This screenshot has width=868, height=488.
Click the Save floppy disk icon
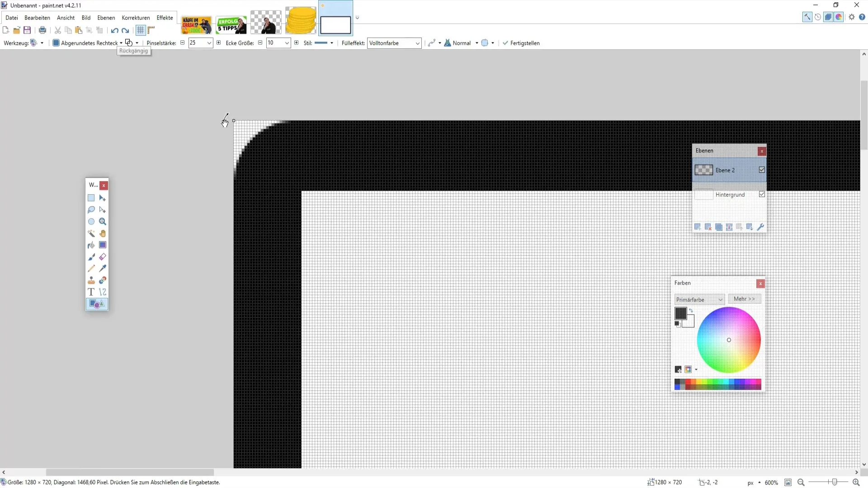(27, 30)
